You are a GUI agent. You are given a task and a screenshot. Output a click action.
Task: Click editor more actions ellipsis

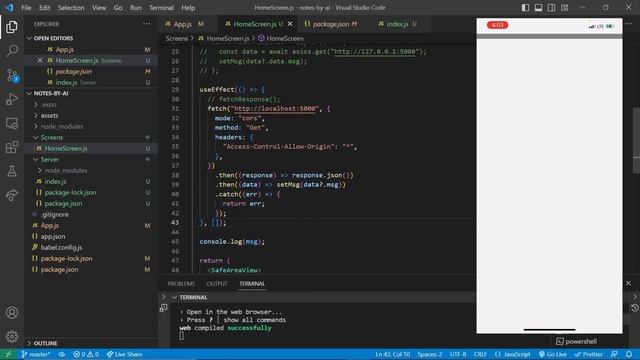coord(629,24)
